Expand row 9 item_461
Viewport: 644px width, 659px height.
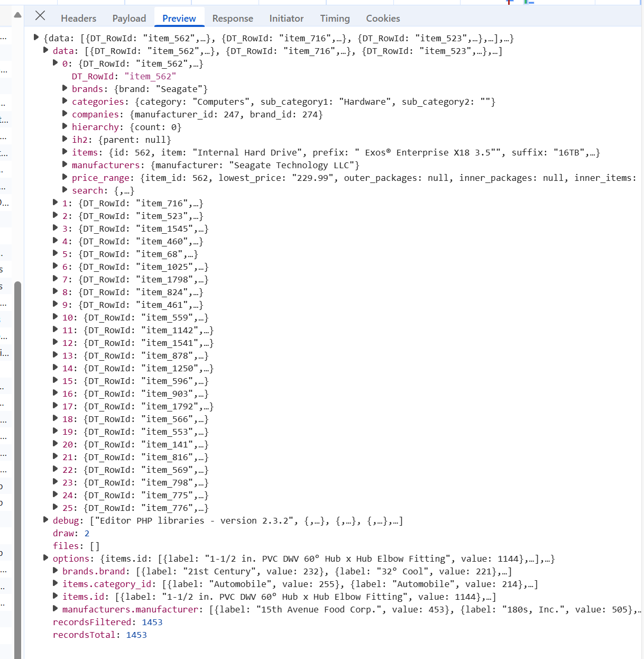[55, 304]
